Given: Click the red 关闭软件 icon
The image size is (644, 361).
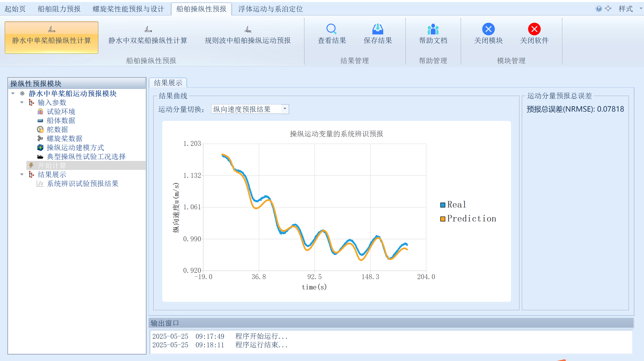Looking at the screenshot, I should (534, 29).
